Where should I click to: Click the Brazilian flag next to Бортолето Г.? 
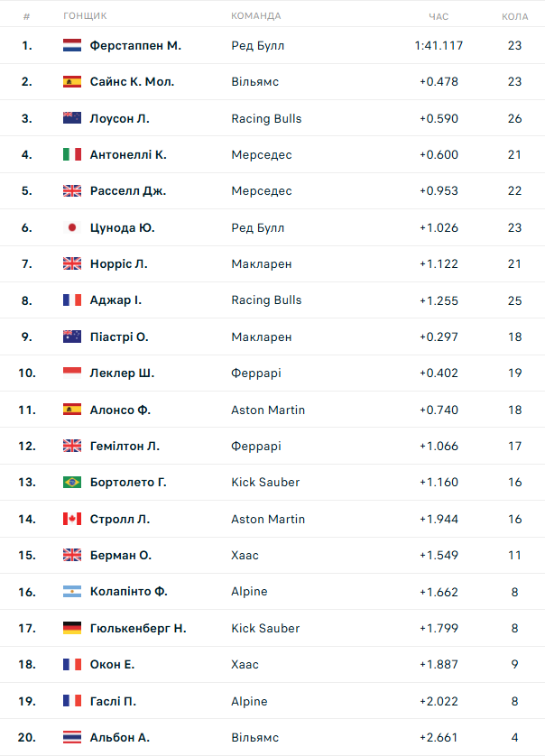tap(72, 482)
